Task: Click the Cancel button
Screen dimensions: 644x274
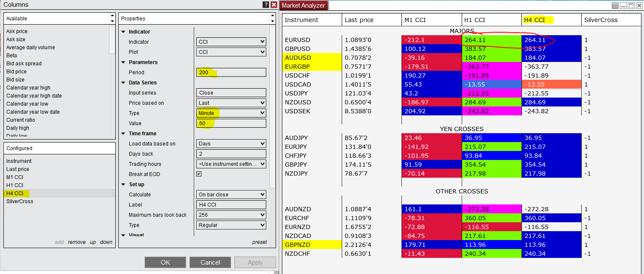Action: (x=210, y=262)
